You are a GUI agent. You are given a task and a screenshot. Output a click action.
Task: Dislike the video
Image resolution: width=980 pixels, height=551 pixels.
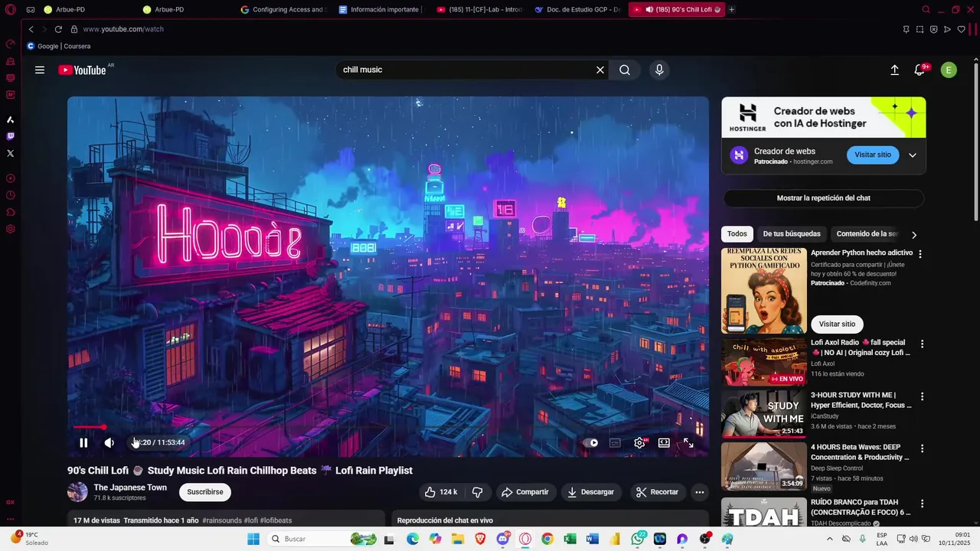pyautogui.click(x=477, y=492)
